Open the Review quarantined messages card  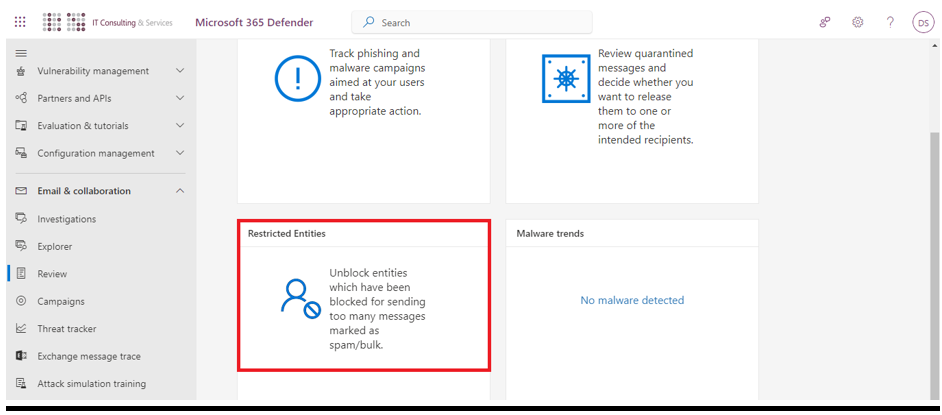[632, 122]
